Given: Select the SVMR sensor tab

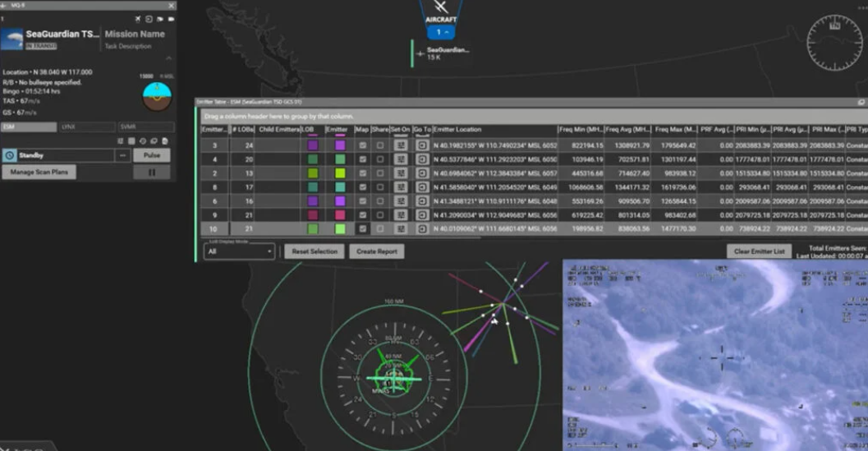Looking at the screenshot, I should tap(145, 127).
